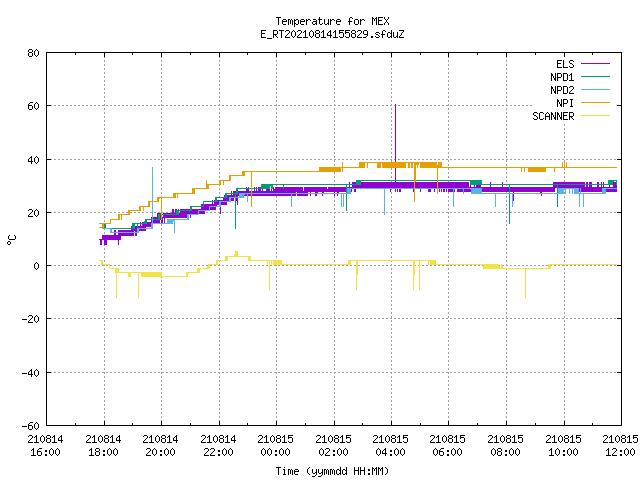Click the x-axis label 210815 10:00
Screen dimensions: 640x480
point(564,445)
